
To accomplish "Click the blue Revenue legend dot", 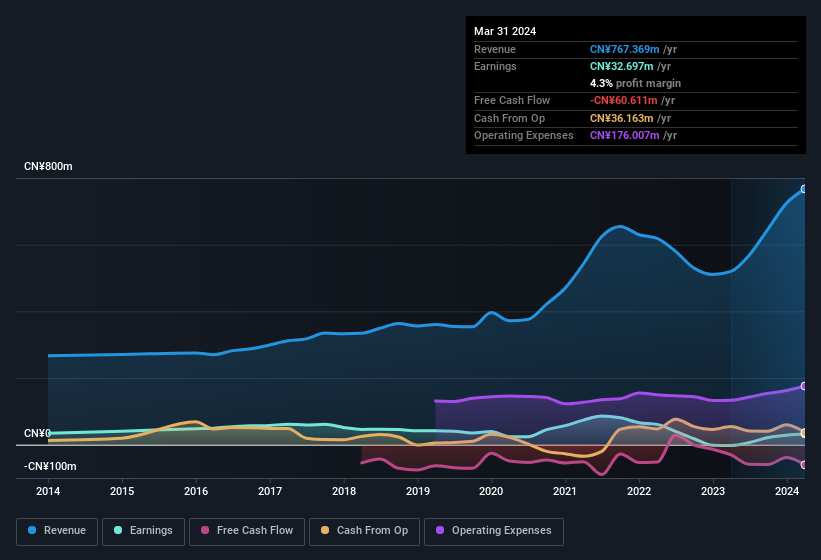I will pyautogui.click(x=32, y=530).
